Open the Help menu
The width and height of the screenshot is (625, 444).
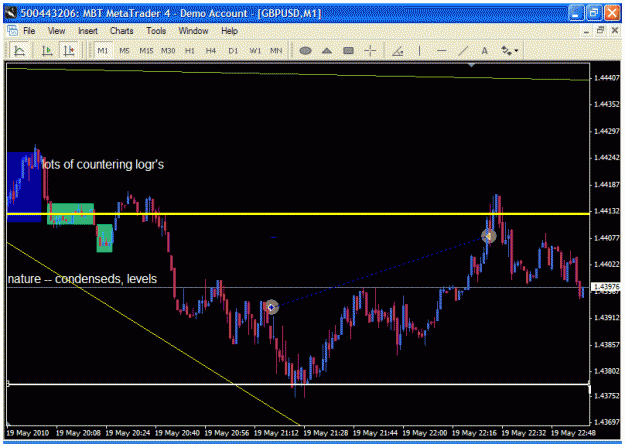(x=229, y=31)
